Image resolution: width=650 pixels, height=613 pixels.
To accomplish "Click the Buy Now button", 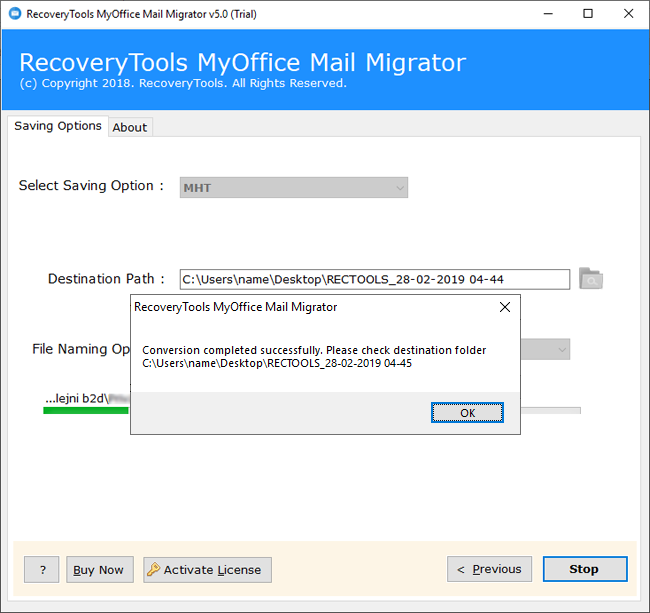I will (100, 570).
